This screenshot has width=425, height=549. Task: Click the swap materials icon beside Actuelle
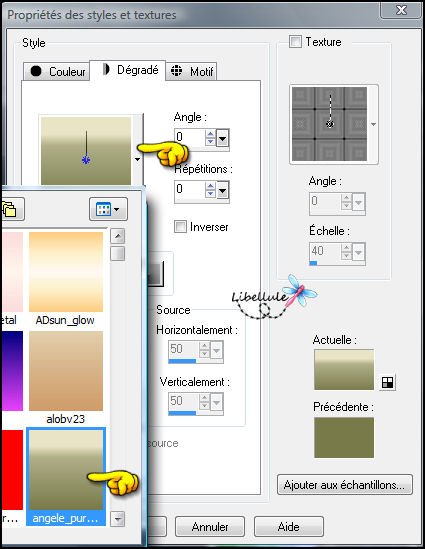click(x=387, y=382)
